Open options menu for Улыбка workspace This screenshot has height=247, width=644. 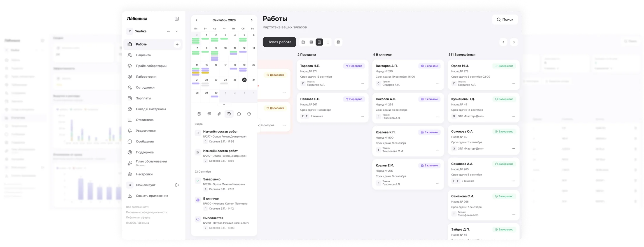click(169, 31)
